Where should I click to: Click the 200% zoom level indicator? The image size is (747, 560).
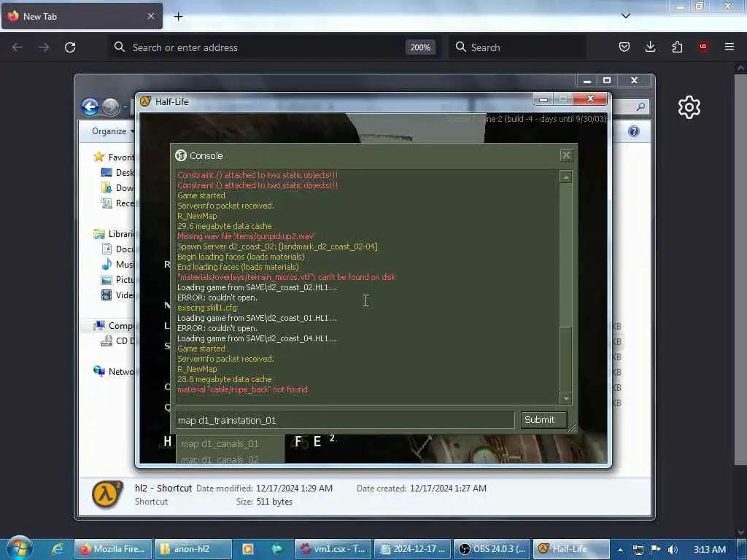pos(420,47)
